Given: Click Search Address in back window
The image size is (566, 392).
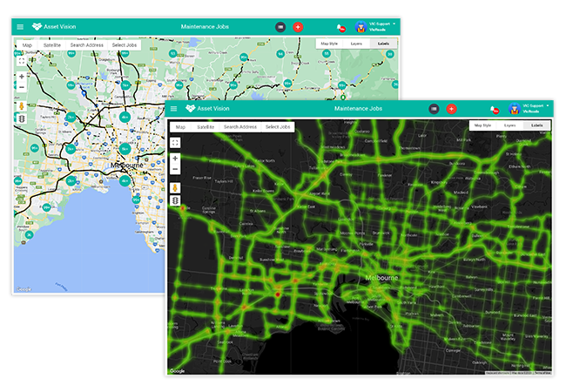Looking at the screenshot, I should (86, 45).
